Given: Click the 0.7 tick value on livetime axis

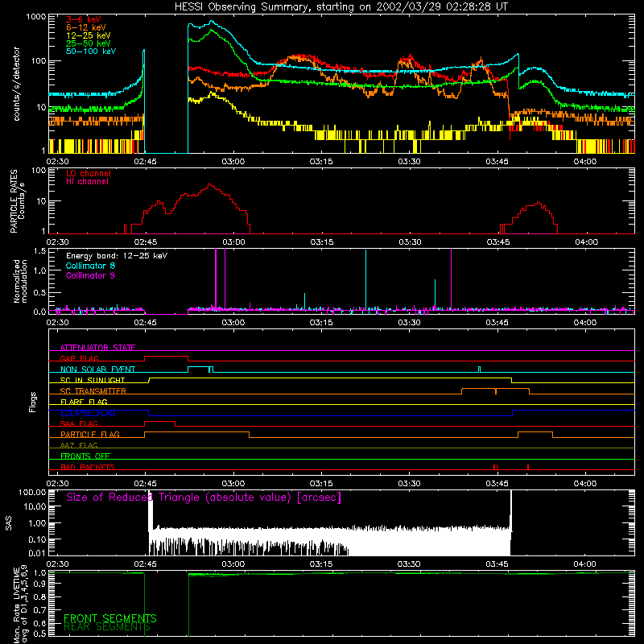Looking at the screenshot, I should (x=39, y=610).
